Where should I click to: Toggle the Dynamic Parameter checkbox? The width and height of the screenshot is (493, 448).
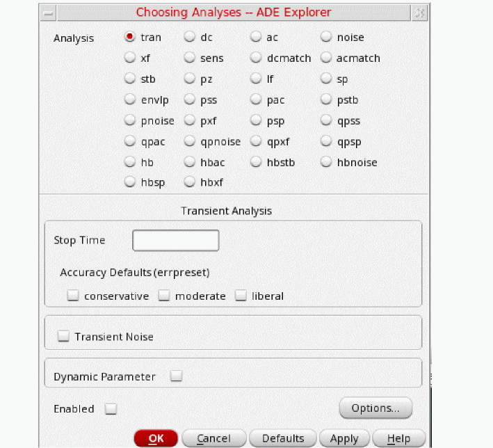(176, 376)
